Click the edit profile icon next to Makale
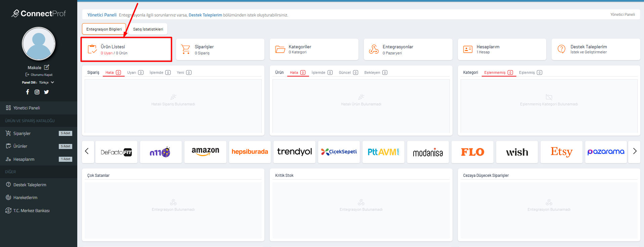 click(x=46, y=67)
